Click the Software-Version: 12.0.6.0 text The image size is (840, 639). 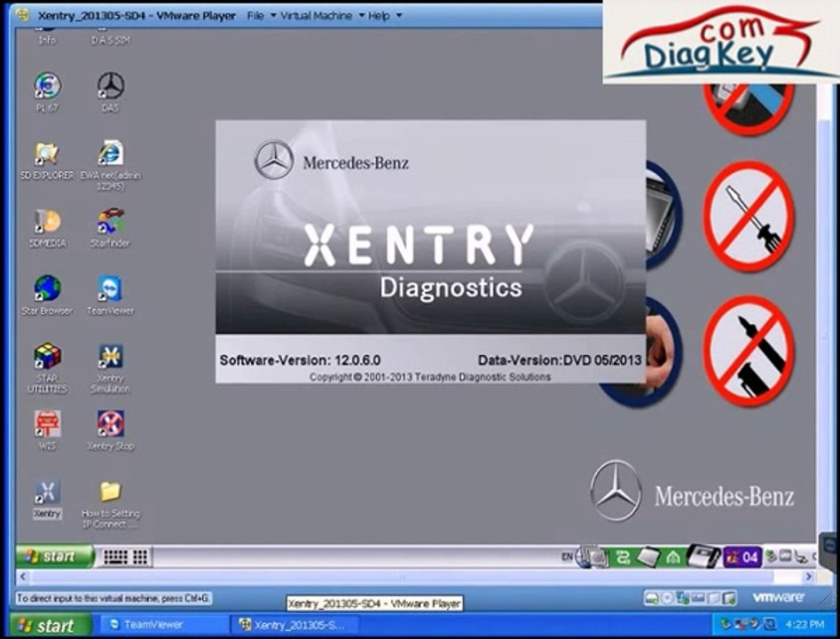point(300,360)
